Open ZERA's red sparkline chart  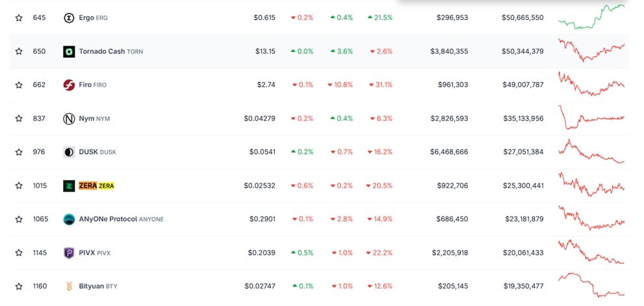[x=591, y=185]
